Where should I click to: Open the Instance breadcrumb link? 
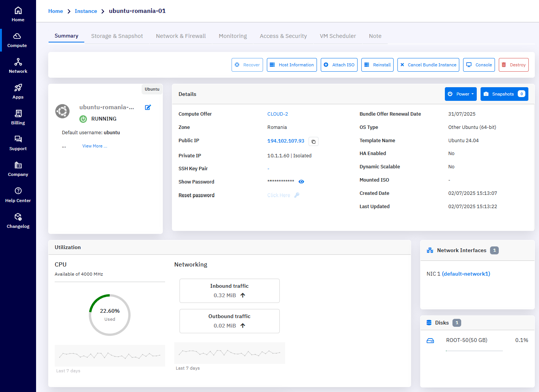[x=86, y=11]
